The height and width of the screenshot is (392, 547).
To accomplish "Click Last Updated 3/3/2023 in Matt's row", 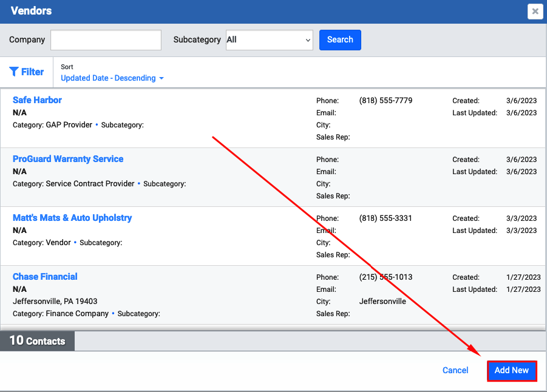I will (x=521, y=231).
